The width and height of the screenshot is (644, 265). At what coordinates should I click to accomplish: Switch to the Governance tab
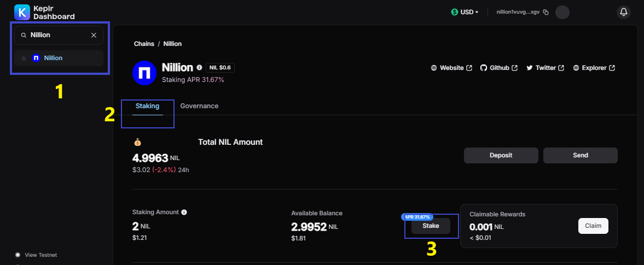[199, 106]
